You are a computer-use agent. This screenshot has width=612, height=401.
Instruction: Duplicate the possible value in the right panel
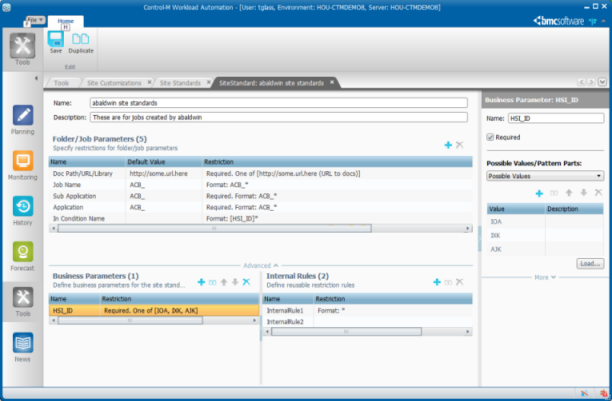(554, 193)
